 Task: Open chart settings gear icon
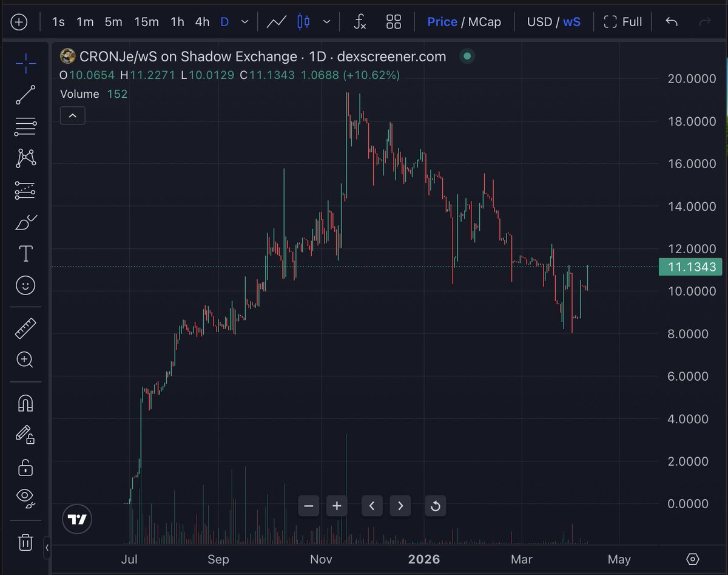[x=693, y=559]
